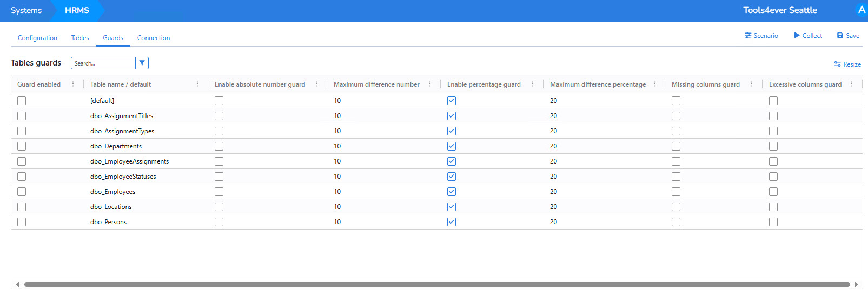Viewport: 868px width, 300px height.
Task: Open Guard enabled column options menu
Action: click(73, 84)
